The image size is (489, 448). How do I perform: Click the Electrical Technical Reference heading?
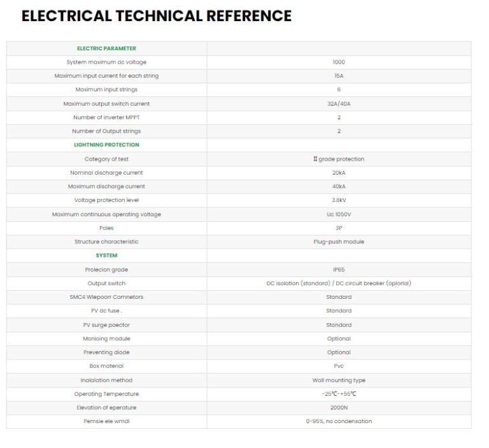pos(157,16)
